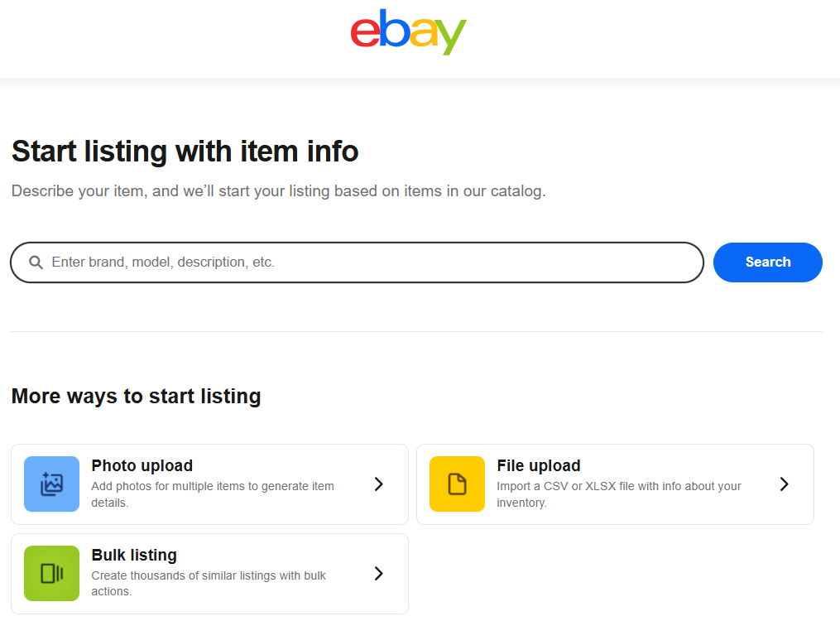Open the File upload title link

pyautogui.click(x=539, y=465)
